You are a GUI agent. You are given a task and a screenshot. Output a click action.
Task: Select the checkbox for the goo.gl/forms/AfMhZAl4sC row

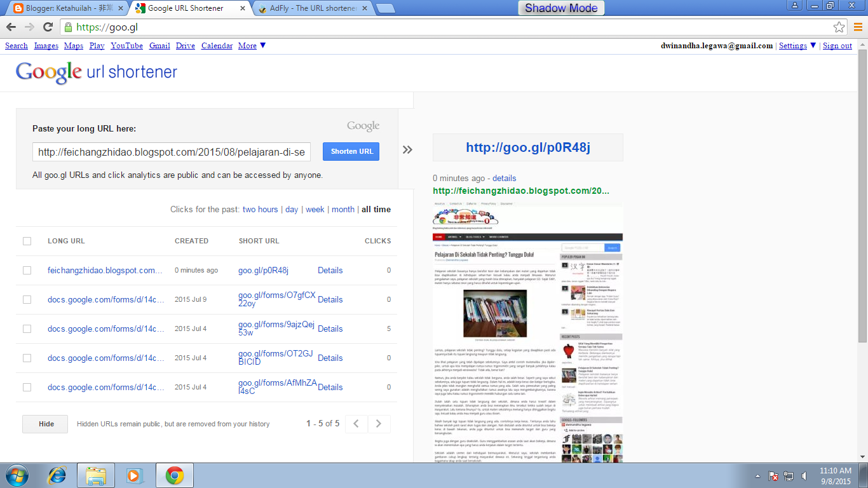27,387
